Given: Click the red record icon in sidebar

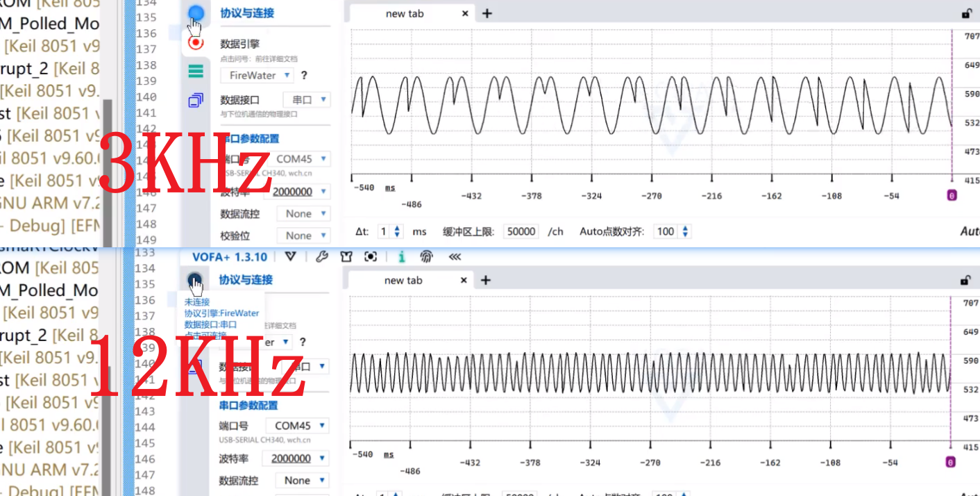Looking at the screenshot, I should (x=196, y=43).
